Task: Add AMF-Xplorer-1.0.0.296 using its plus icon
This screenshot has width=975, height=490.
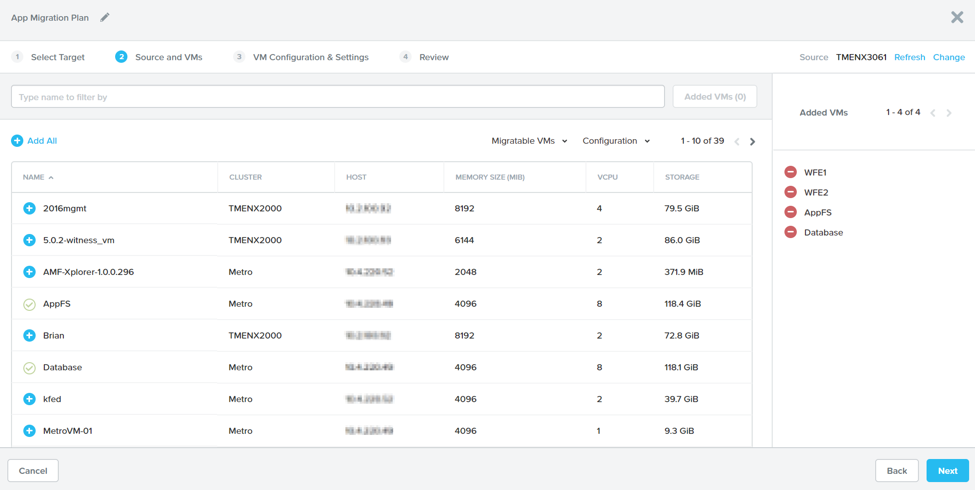Action: pyautogui.click(x=29, y=272)
